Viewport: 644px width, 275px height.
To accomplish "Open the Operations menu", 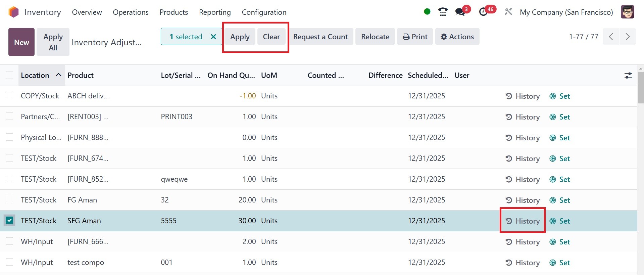I will pos(131,12).
